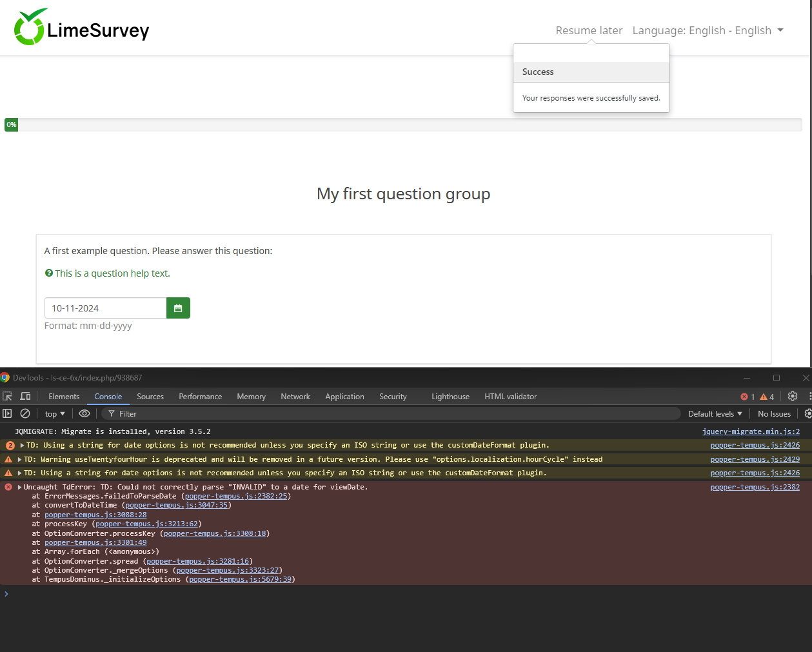This screenshot has width=812, height=652.
Task: Switch to the Elements tab
Action: [64, 397]
